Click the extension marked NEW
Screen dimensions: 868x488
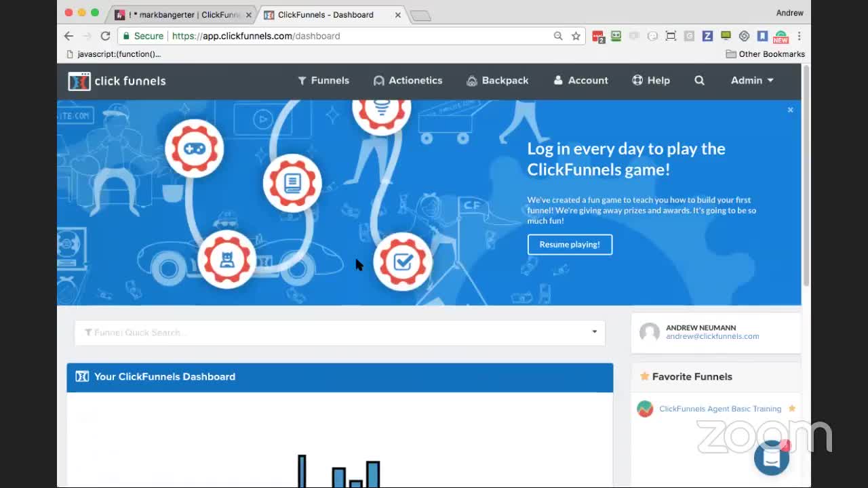781,37
